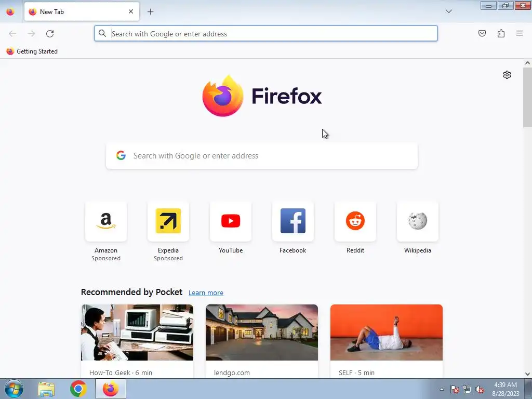Open the lendgo.com house article thumbnail
532x399 pixels.
click(262, 332)
